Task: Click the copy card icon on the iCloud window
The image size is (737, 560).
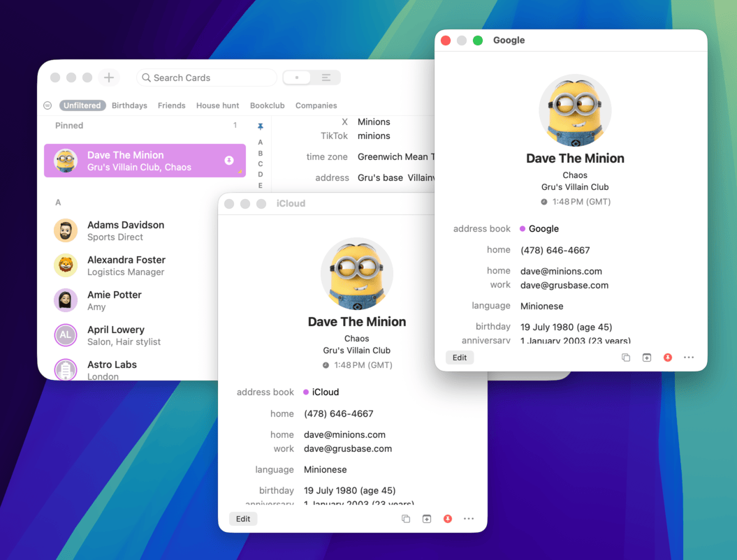Action: tap(406, 519)
